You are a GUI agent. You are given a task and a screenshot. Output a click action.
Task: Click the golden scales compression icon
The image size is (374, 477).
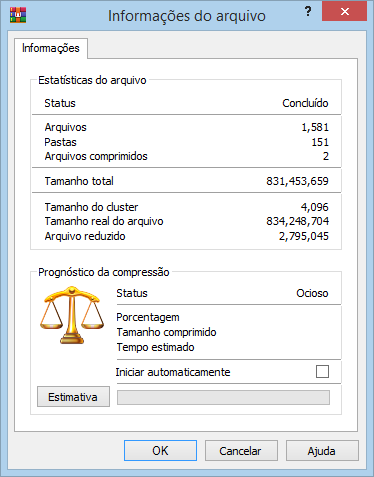coord(72,315)
